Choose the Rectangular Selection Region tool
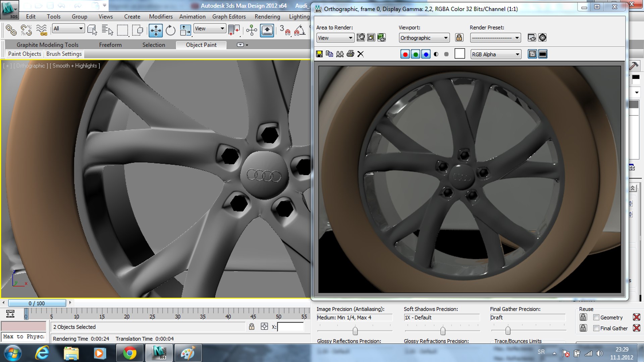644x362 pixels. click(122, 30)
